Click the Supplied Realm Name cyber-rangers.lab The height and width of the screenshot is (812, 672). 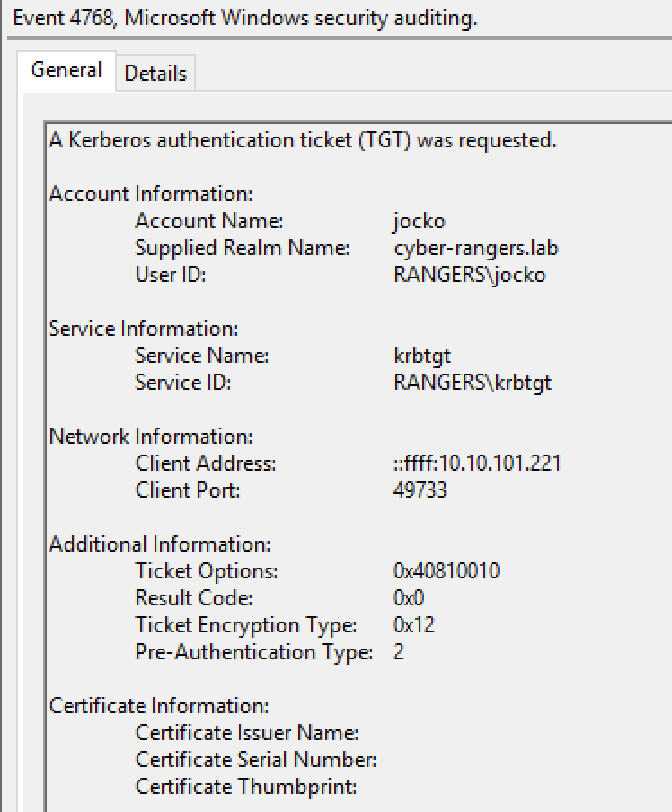coord(476,248)
